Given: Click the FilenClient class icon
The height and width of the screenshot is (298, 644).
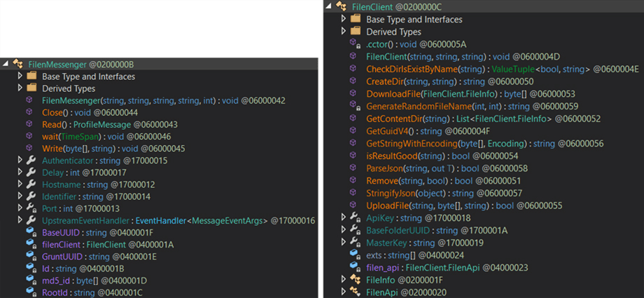Looking at the screenshot, I should pyautogui.click(x=342, y=6).
